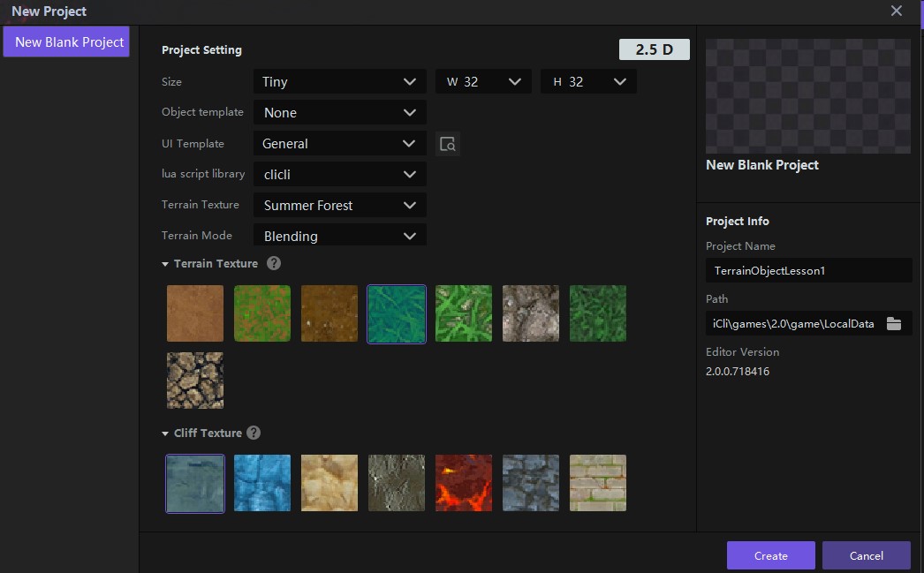Open the project path folder browser icon

(894, 324)
